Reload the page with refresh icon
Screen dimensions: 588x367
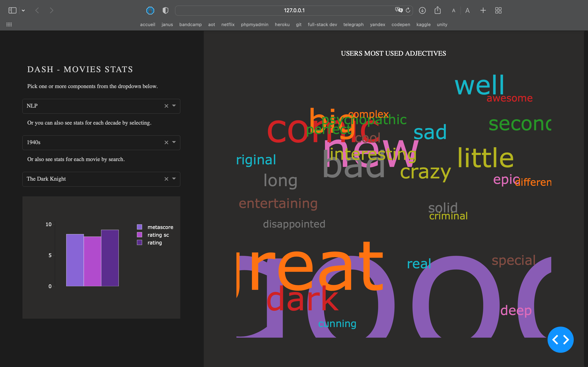(x=408, y=10)
